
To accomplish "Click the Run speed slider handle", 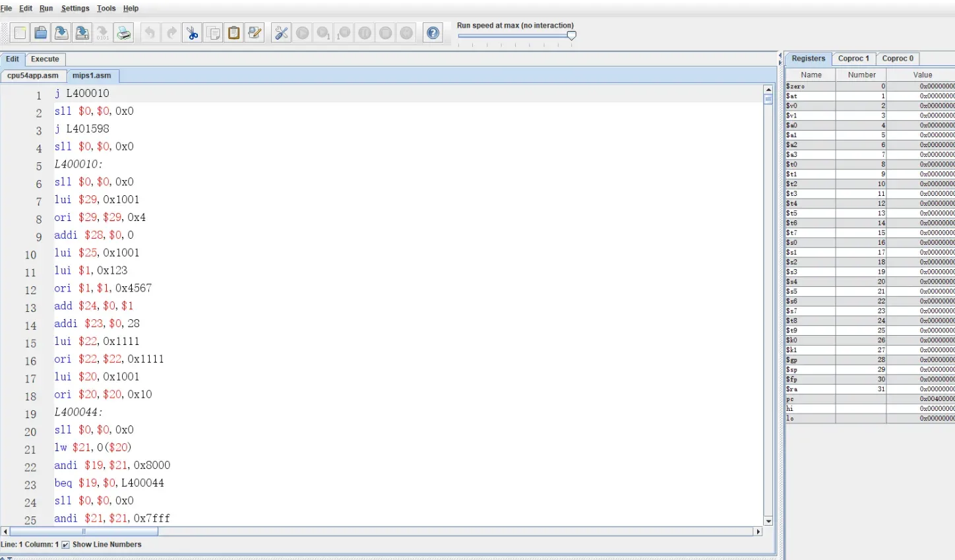I will (x=572, y=36).
